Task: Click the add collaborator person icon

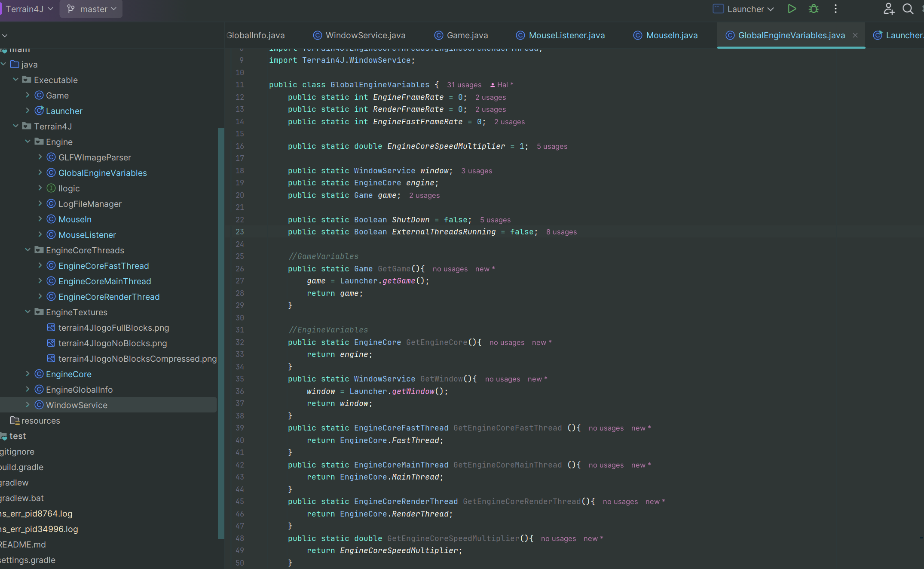Action: point(888,9)
